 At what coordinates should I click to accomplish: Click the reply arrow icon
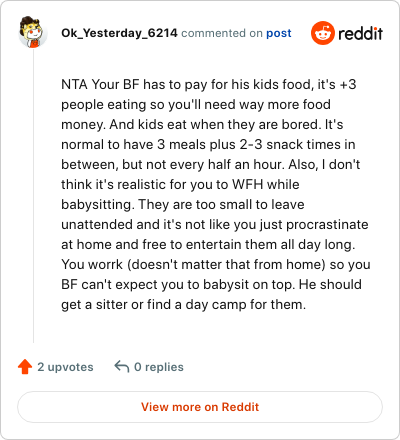122,366
